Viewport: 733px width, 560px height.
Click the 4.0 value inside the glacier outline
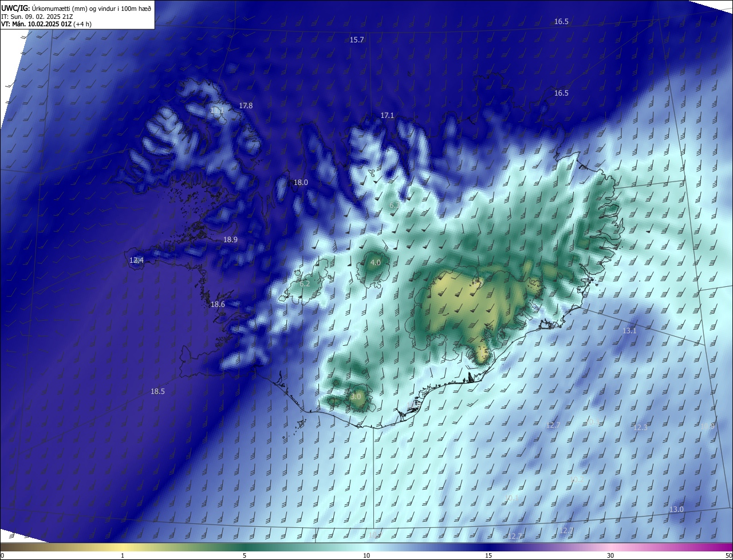coord(375,262)
